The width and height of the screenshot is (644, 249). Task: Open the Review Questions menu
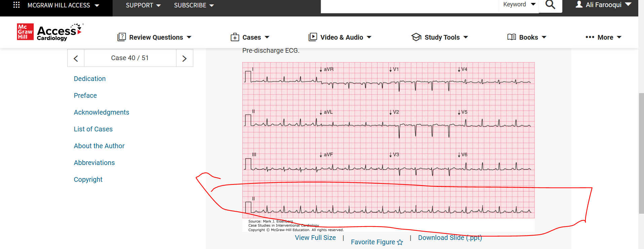point(154,37)
